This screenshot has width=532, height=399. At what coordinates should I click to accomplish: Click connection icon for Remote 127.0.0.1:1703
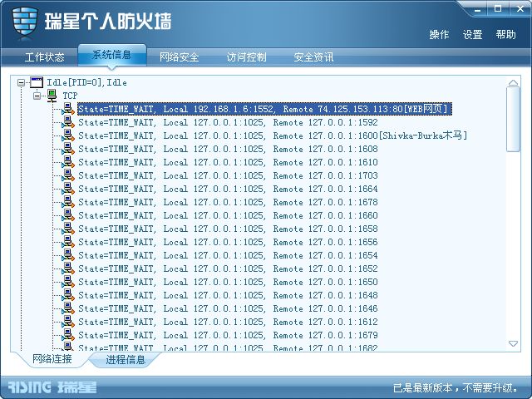(x=68, y=175)
